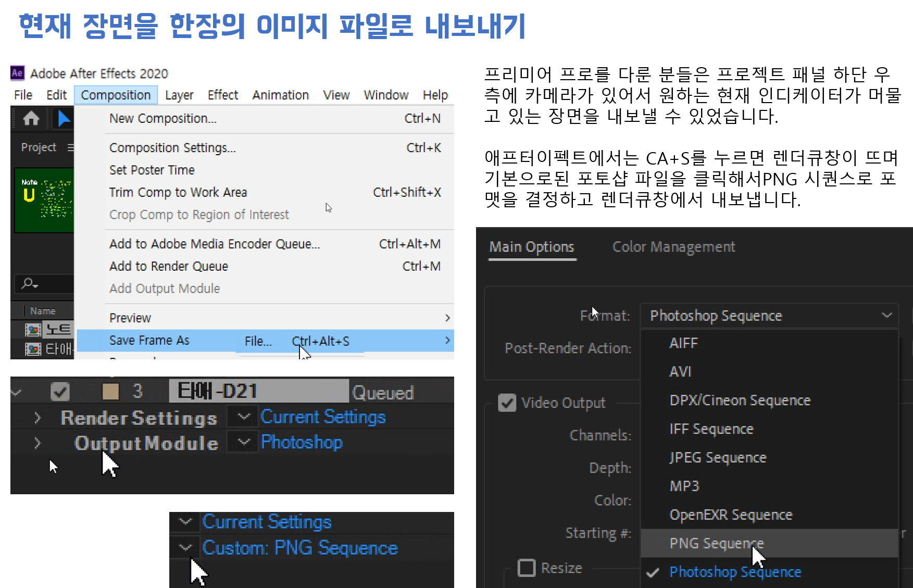913x588 pixels.
Task: Click File... in Save Frame As submenu
Action: click(258, 341)
